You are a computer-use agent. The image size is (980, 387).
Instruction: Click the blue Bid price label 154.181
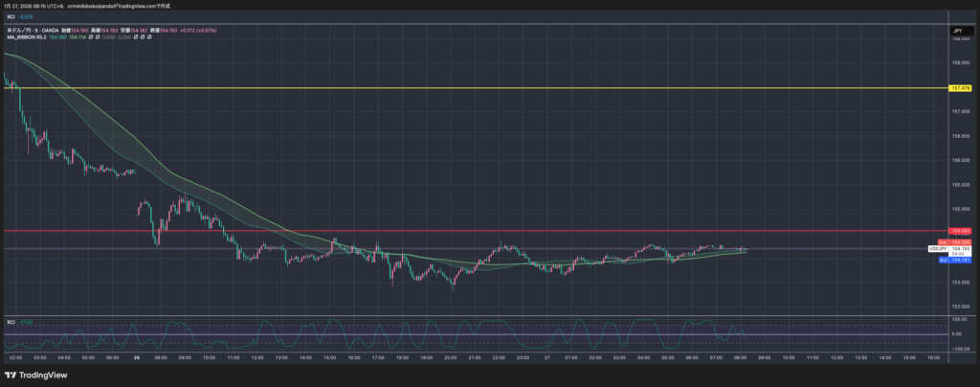(x=960, y=259)
